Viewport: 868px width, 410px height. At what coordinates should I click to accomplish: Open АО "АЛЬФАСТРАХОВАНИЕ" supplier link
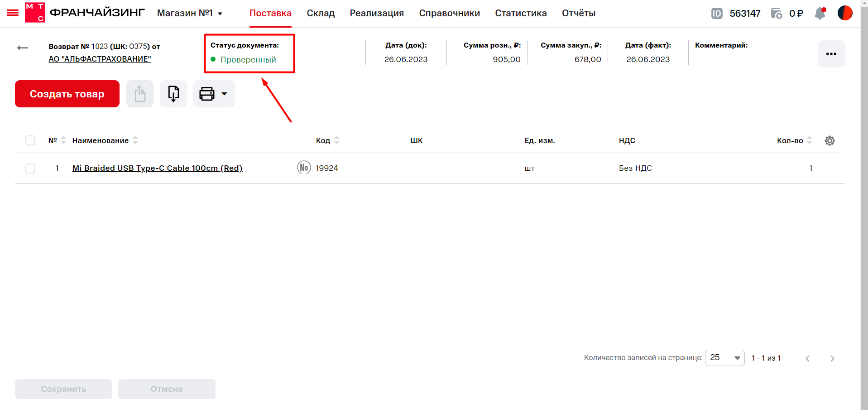(100, 59)
